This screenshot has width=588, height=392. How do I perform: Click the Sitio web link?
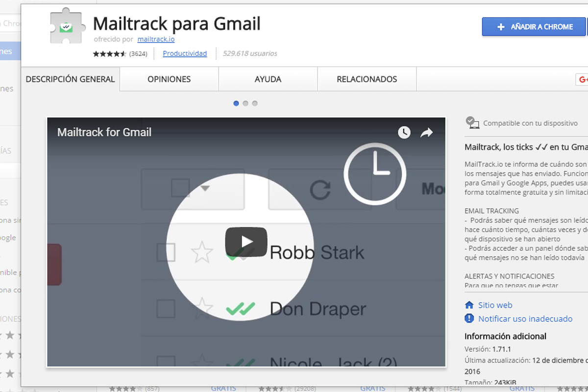pos(495,305)
